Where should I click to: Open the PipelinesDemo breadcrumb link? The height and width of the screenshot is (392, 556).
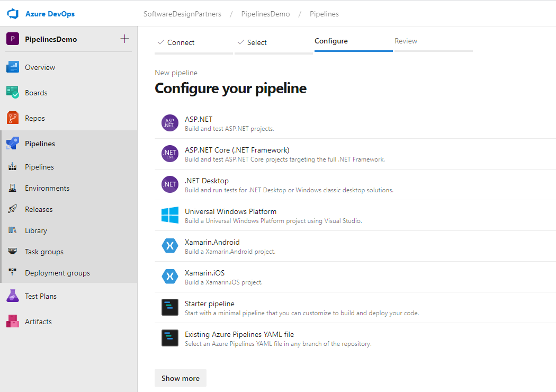pos(265,14)
